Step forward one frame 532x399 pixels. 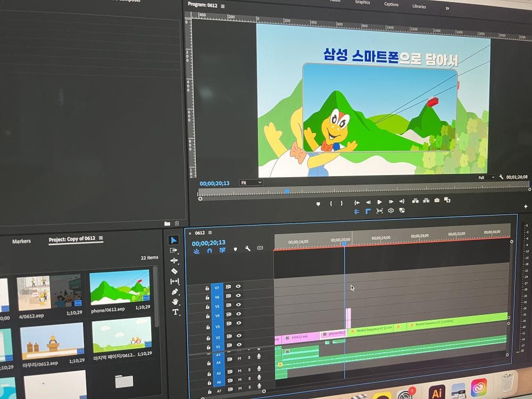391,202
